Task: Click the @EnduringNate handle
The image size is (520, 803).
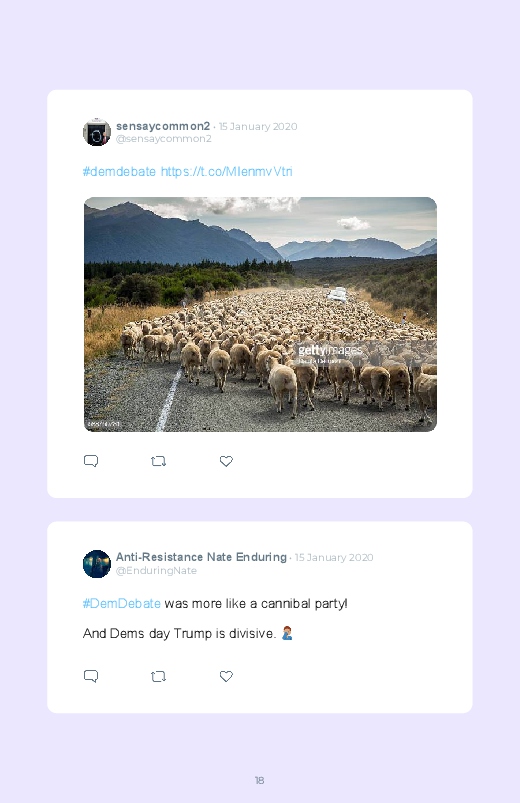Action: click(x=156, y=570)
